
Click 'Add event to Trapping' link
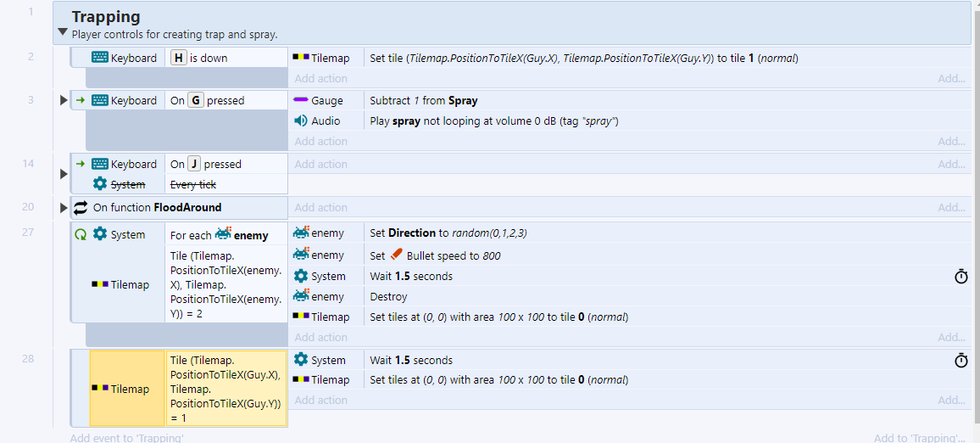point(126,438)
